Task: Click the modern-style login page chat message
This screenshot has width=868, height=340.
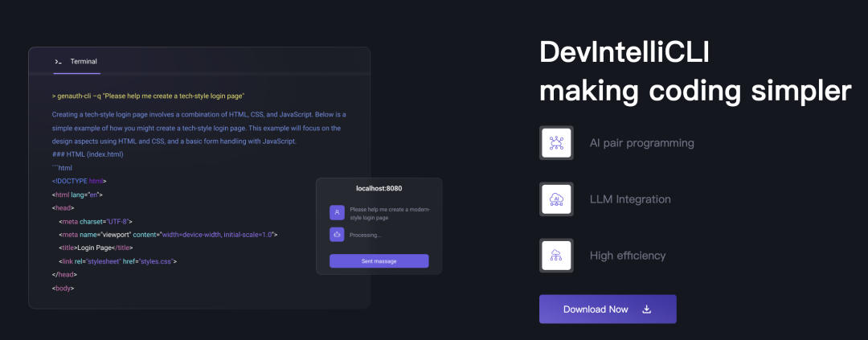Action: point(390,214)
